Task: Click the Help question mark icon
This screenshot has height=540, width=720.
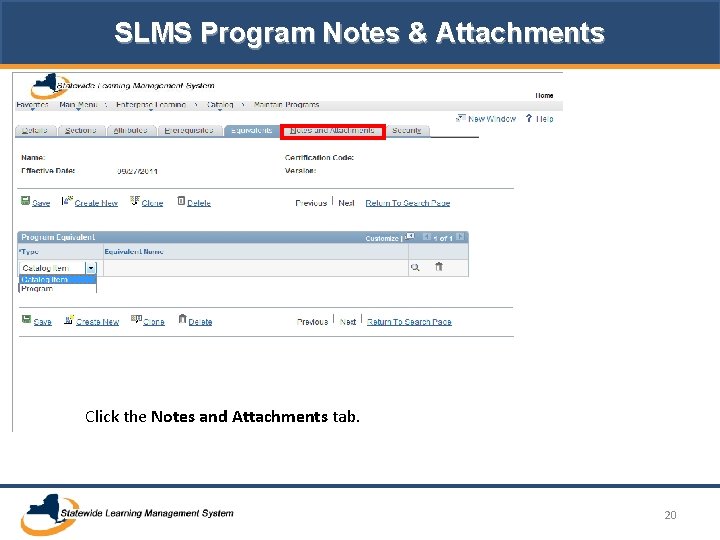Action: click(x=529, y=118)
